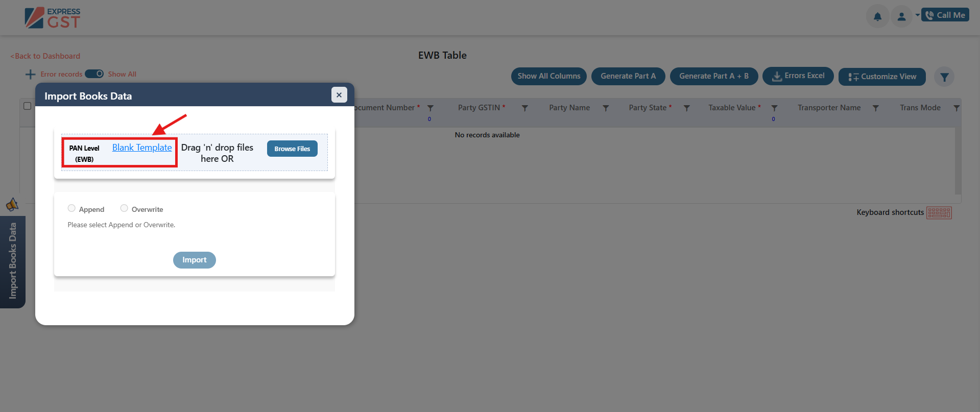
Task: Filter the Taxable Value column
Action: (774, 108)
